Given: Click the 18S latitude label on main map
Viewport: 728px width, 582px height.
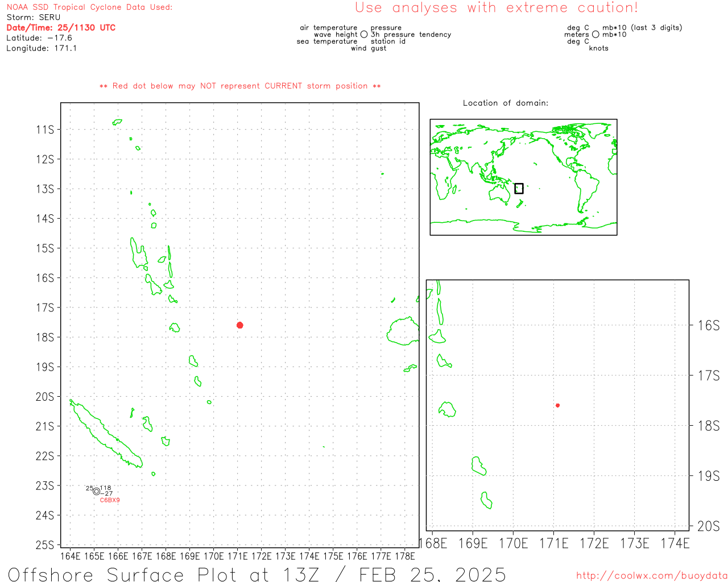Looking at the screenshot, I should click(45, 337).
